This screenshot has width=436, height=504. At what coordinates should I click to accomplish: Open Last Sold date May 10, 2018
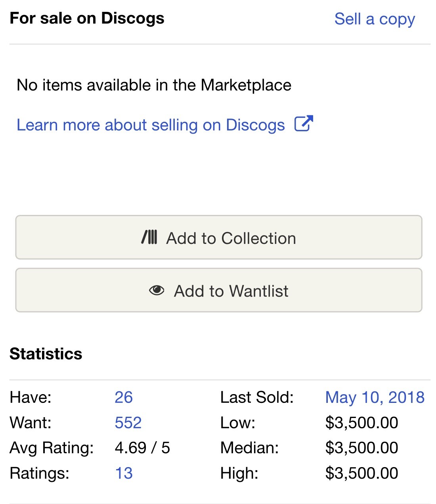click(375, 398)
